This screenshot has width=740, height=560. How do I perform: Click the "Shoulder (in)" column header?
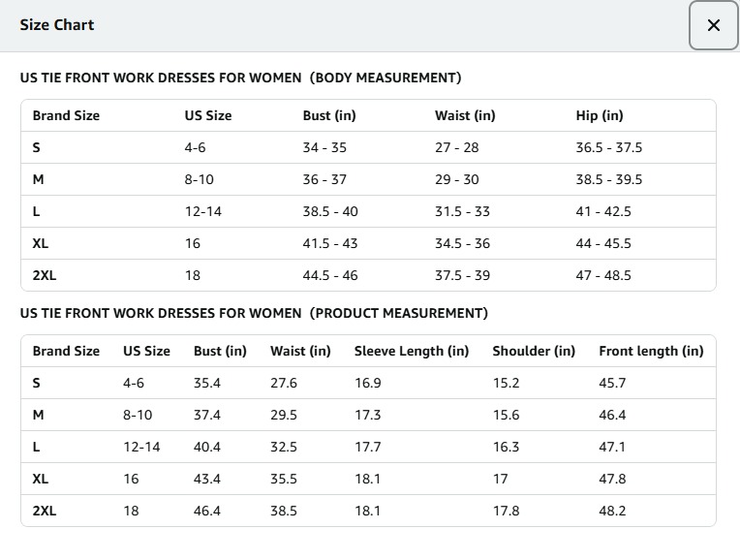point(534,351)
